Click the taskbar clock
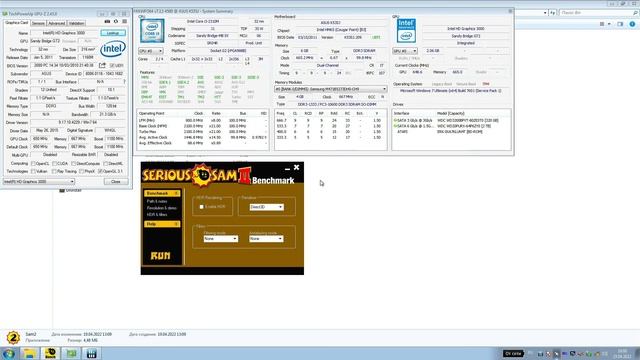The height and width of the screenshot is (360, 640). (x=622, y=353)
